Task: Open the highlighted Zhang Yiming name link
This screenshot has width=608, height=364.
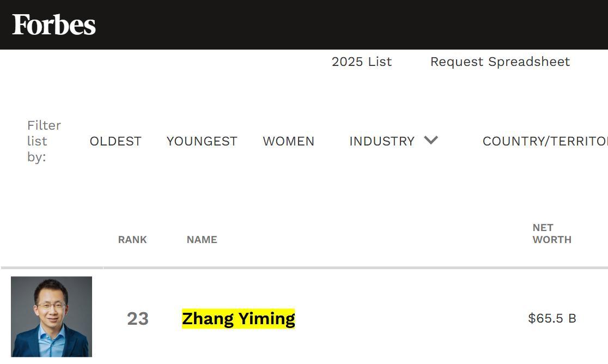Action: coord(238,318)
